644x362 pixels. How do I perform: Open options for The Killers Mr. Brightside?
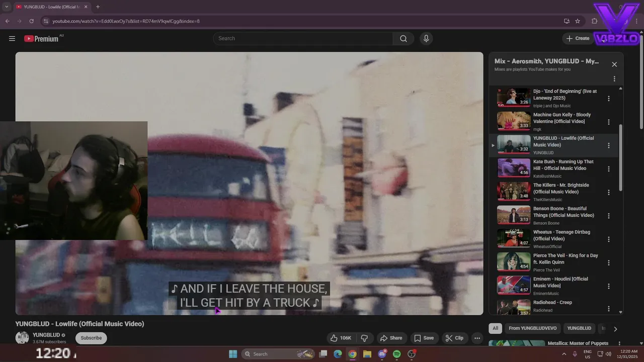click(x=609, y=193)
